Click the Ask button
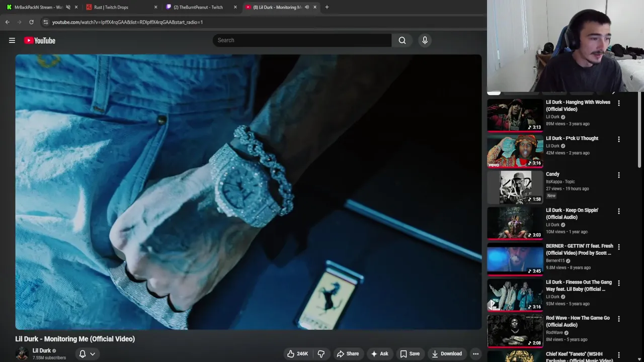This screenshot has width=644, height=362. pyautogui.click(x=379, y=353)
